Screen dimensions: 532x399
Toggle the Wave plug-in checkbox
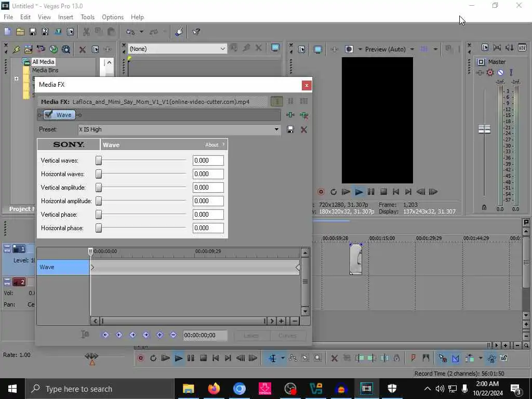(x=48, y=115)
